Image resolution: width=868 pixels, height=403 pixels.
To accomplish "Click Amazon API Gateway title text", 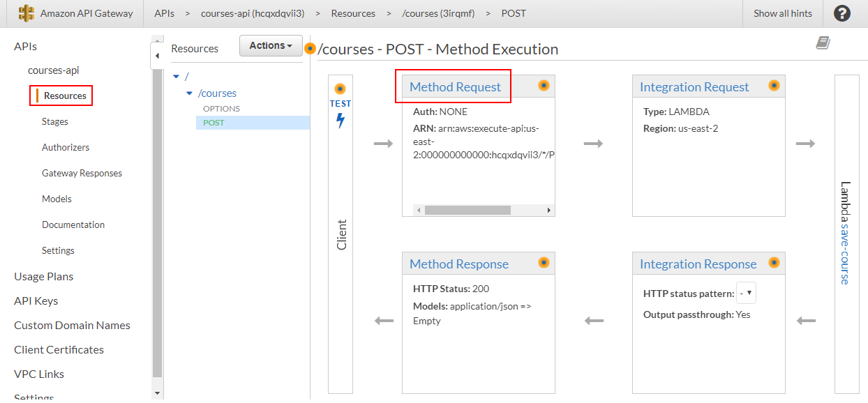I will click(x=87, y=13).
